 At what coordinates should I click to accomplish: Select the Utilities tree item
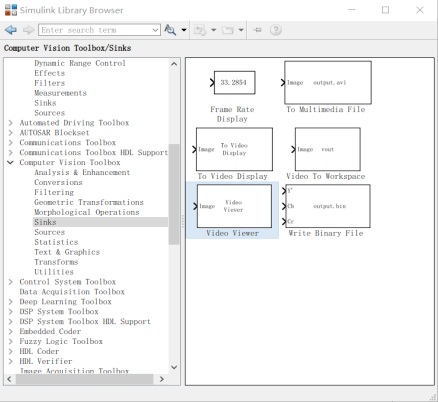click(54, 272)
